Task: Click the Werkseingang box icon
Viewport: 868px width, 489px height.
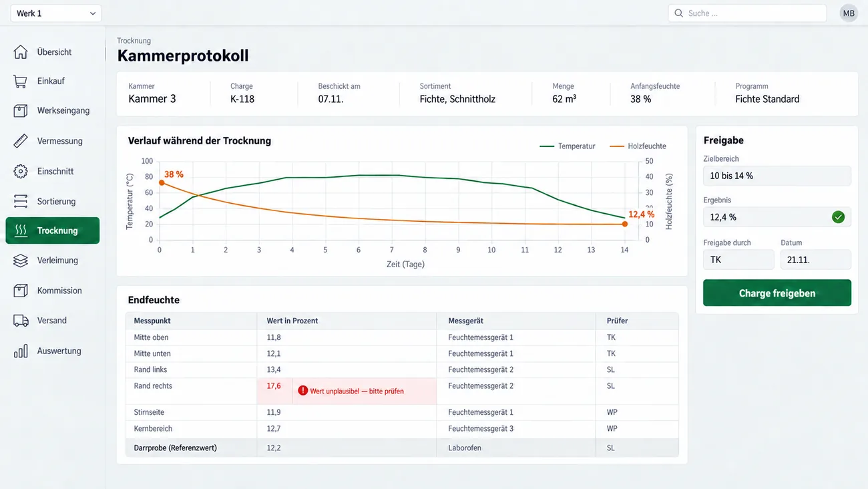Action: pyautogui.click(x=21, y=111)
